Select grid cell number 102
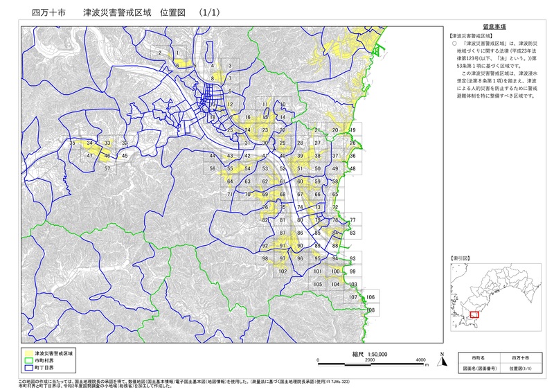 [283, 271]
